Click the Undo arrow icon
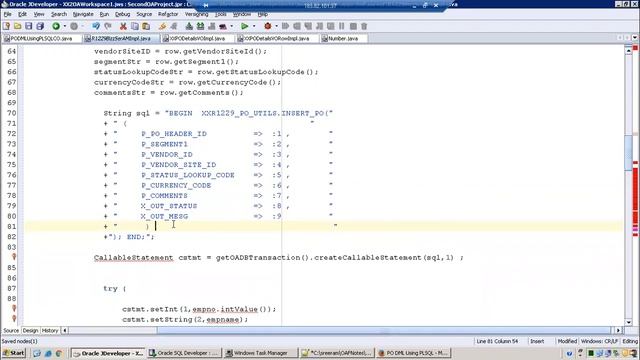Image resolution: width=640 pixels, height=360 pixels. (x=96, y=26)
